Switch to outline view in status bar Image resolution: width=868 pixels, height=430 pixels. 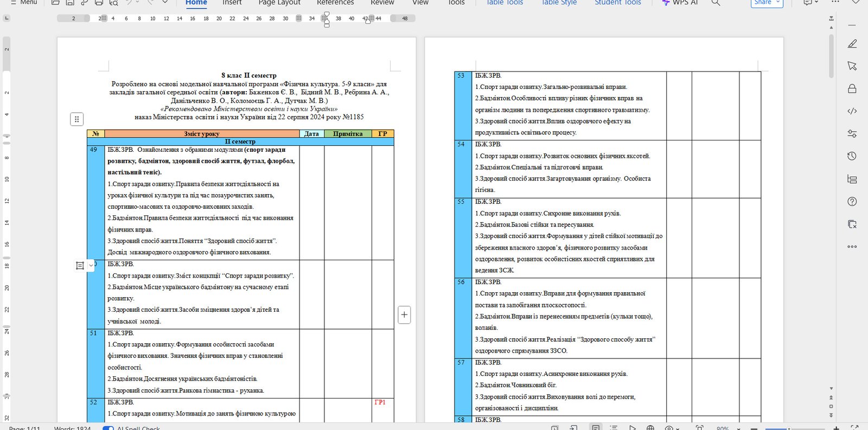click(614, 428)
